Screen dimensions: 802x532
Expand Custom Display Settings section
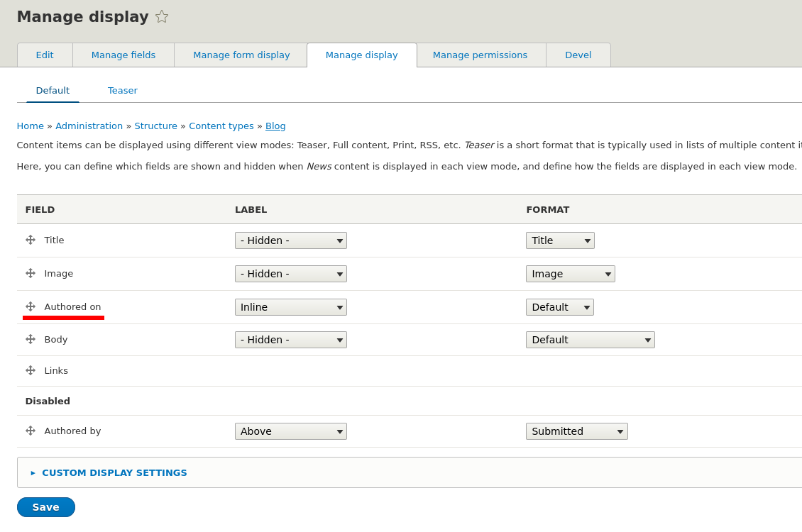114,472
